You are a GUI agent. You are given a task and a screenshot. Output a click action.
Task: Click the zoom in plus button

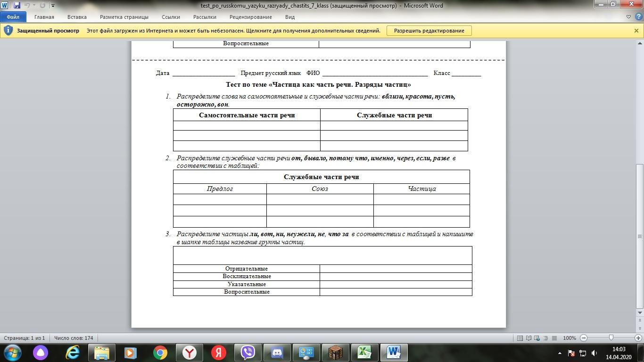tap(638, 338)
